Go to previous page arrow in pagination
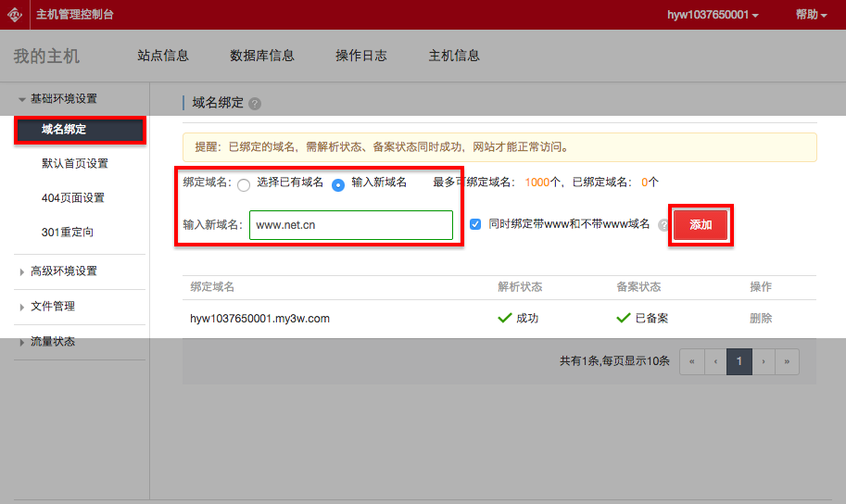846x504 pixels. (x=715, y=361)
